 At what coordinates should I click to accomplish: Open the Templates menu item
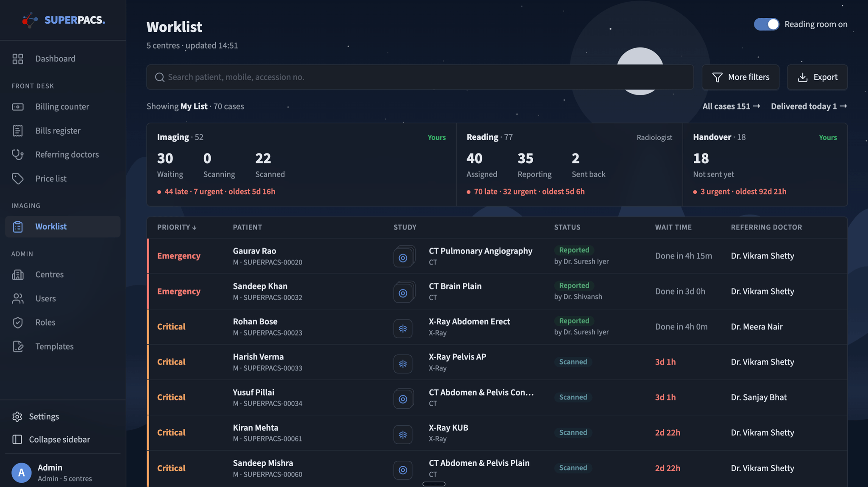click(63, 346)
